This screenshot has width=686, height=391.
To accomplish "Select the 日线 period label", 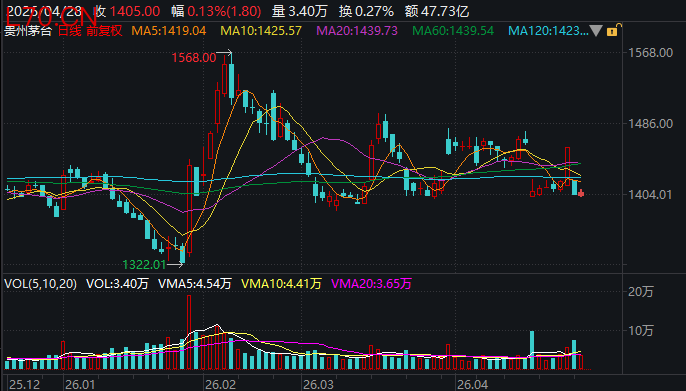I will (x=70, y=31).
